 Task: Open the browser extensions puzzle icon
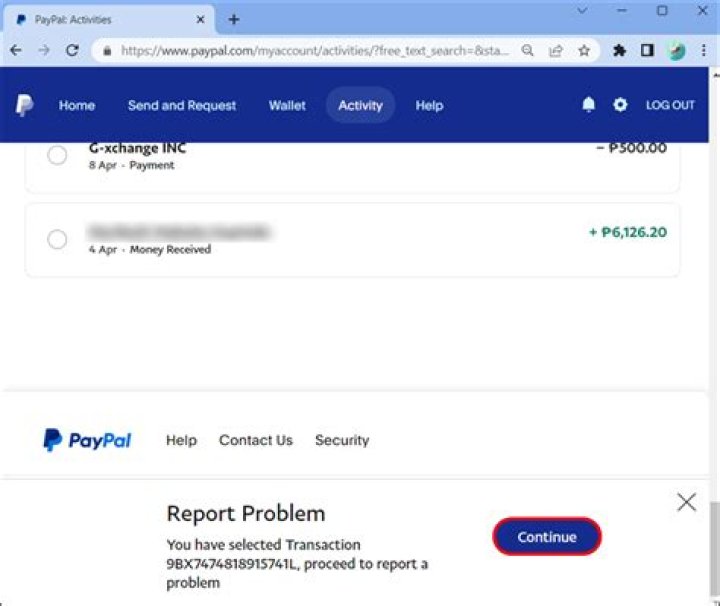coord(619,50)
